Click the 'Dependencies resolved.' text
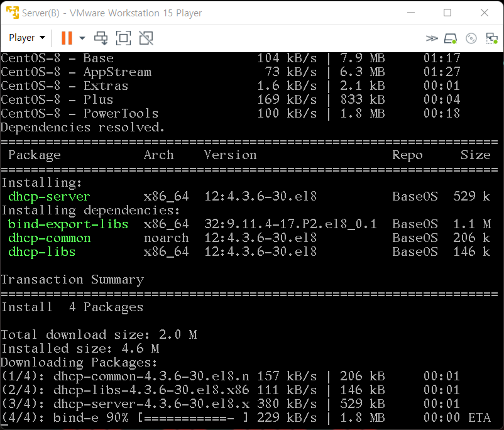 pyautogui.click(x=82, y=128)
